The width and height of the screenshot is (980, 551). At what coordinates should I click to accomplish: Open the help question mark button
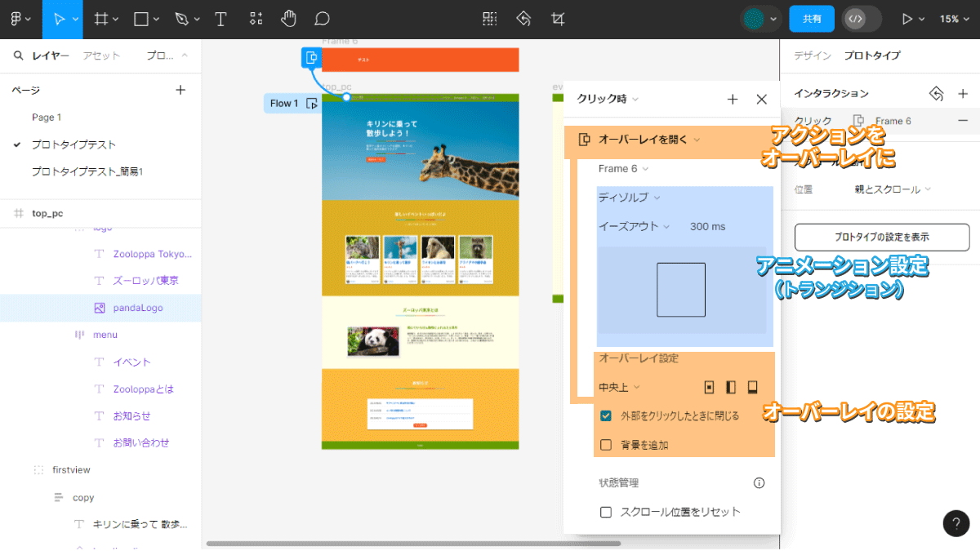(x=956, y=523)
